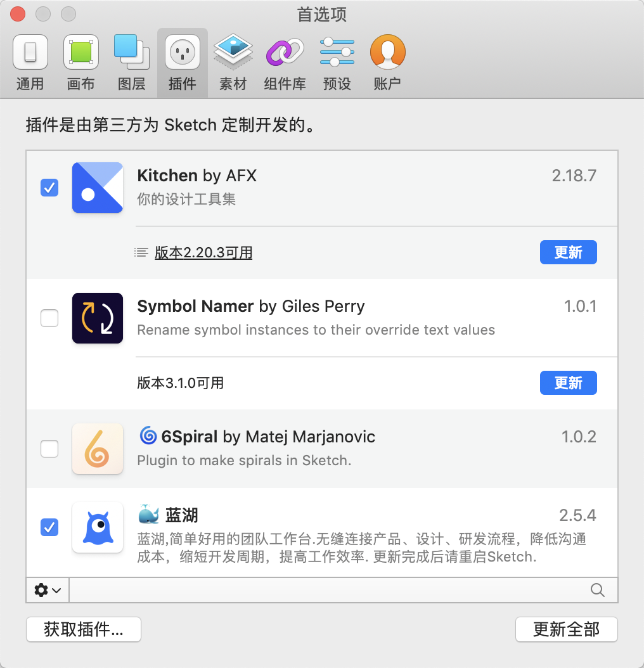Click the Symbol Namer plugin logo
Screen dimensions: 644x668
point(98,318)
